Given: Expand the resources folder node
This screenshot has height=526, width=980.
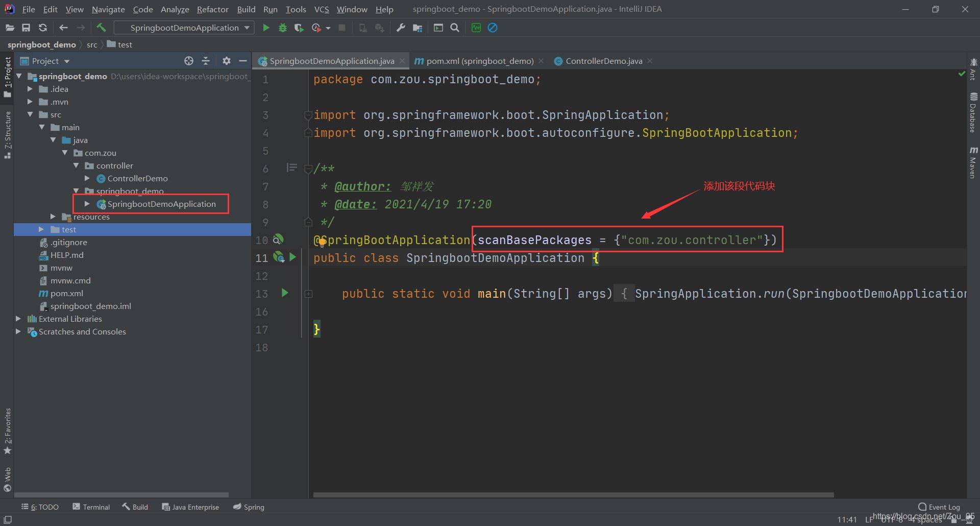Looking at the screenshot, I should tap(53, 217).
